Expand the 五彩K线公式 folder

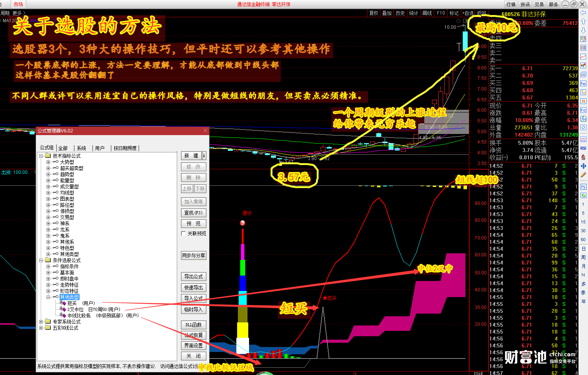[x=41, y=328]
